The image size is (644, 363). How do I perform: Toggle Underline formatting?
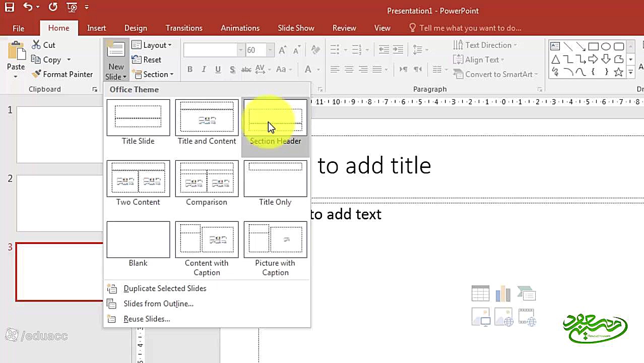coord(218,70)
